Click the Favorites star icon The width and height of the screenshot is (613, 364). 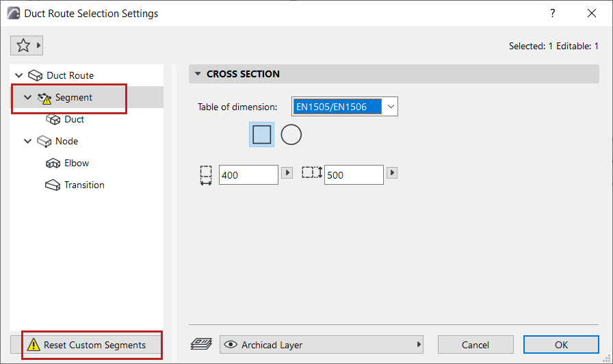(23, 46)
